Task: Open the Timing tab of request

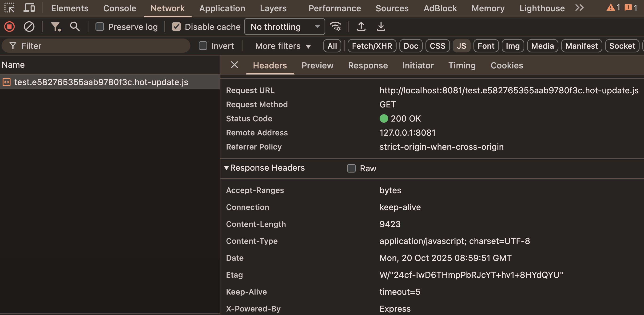Action: pyautogui.click(x=462, y=65)
